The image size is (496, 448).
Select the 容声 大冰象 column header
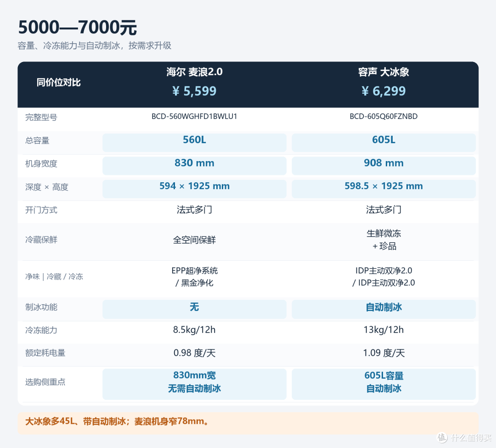(383, 72)
